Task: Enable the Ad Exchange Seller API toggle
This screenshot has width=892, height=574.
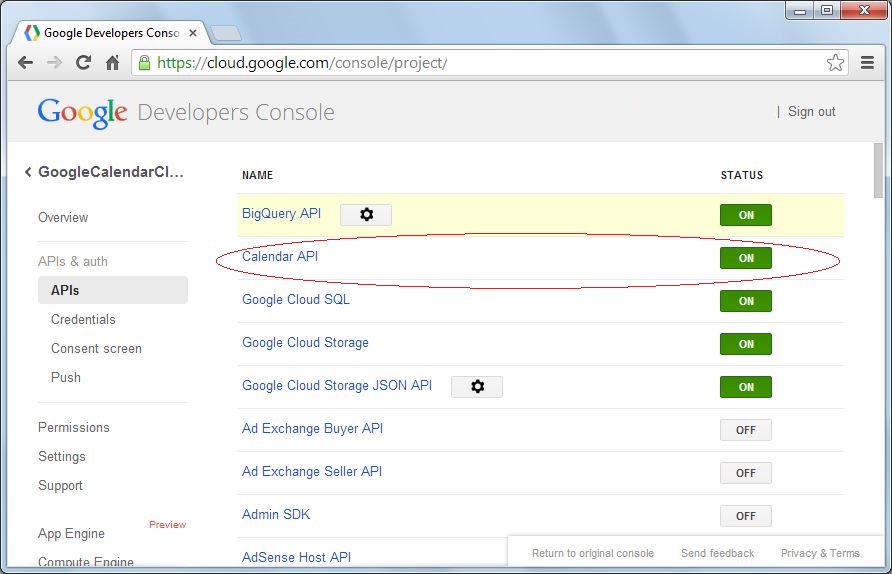Action: coord(746,473)
